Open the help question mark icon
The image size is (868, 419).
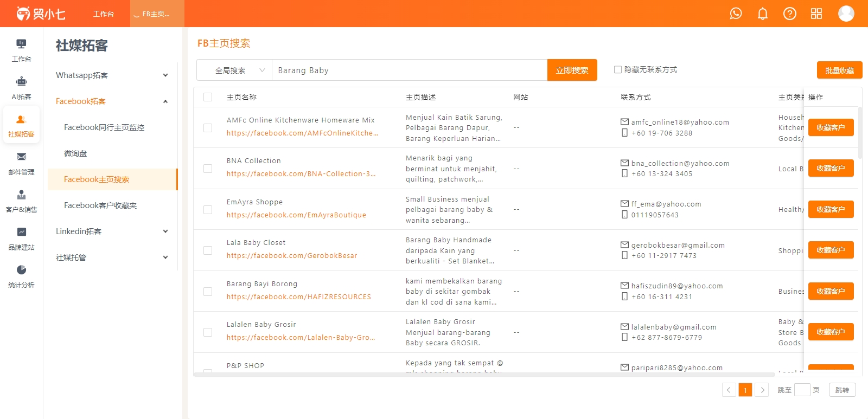tap(790, 14)
